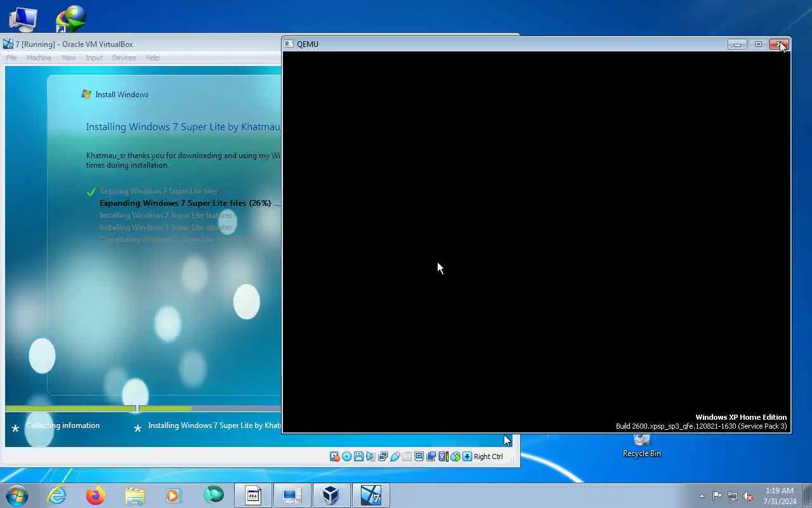This screenshot has height=508, width=812.
Task: Click the green round app taskbar icon
Action: [x=213, y=495]
